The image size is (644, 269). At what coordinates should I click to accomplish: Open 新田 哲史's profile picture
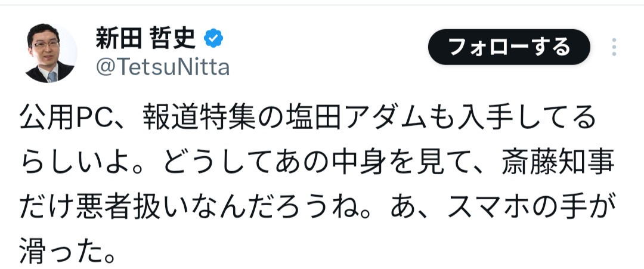(51, 53)
